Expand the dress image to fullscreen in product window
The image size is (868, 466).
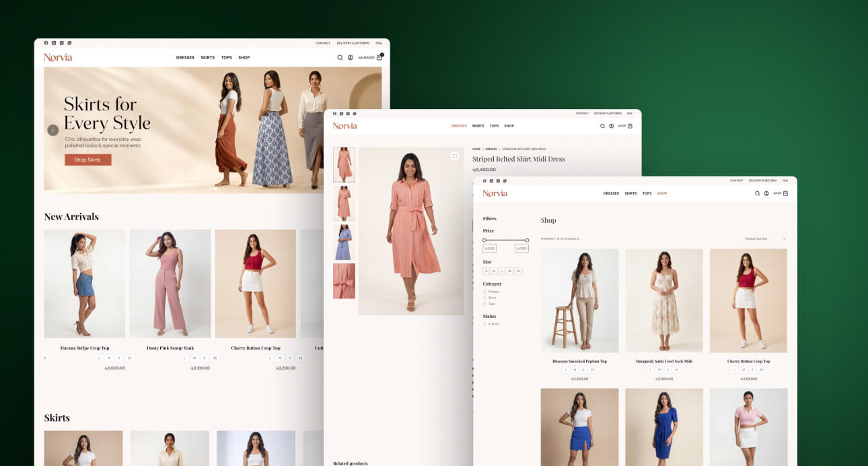(x=454, y=156)
